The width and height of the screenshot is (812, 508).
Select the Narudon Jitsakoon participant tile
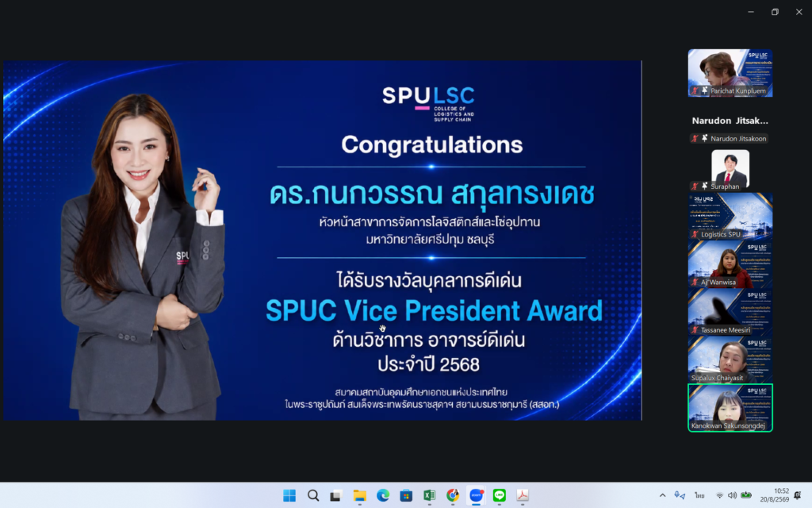[730, 121]
